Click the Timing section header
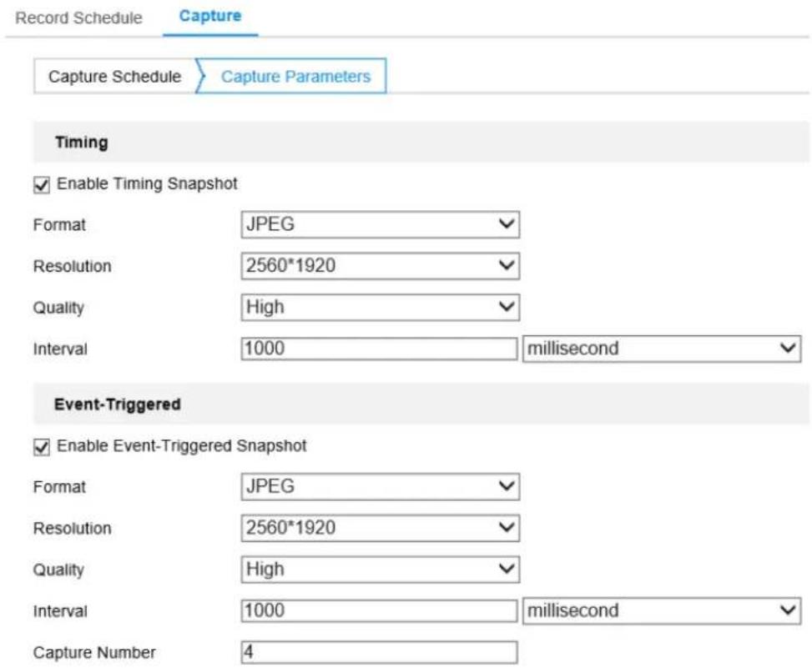 [421, 143]
